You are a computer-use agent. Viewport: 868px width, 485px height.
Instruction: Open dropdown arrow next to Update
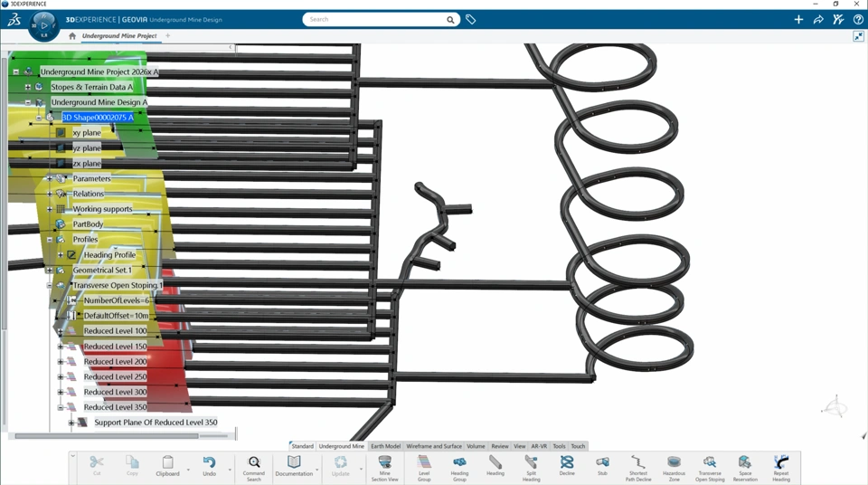pos(361,470)
